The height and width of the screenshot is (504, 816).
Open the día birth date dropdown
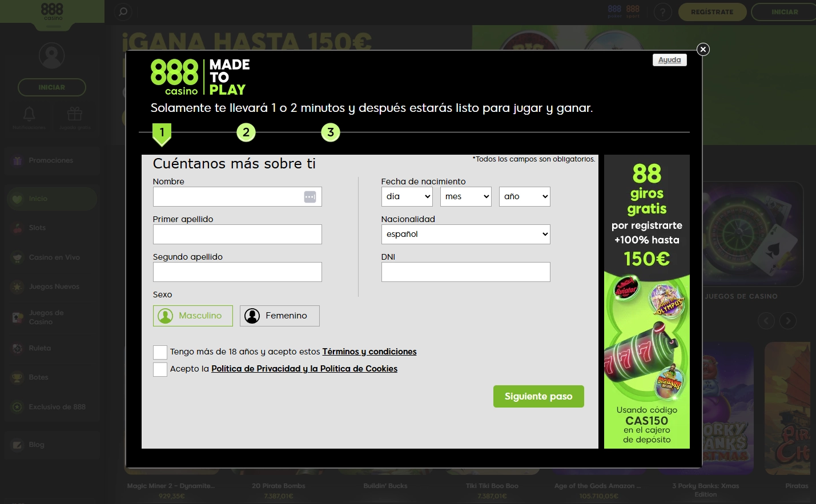tap(407, 197)
